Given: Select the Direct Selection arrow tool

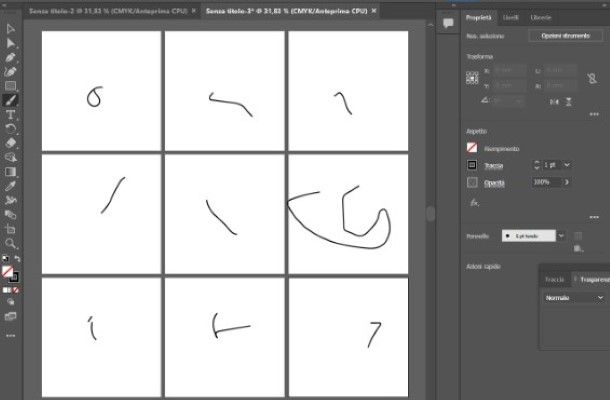Looking at the screenshot, I should click(11, 43).
